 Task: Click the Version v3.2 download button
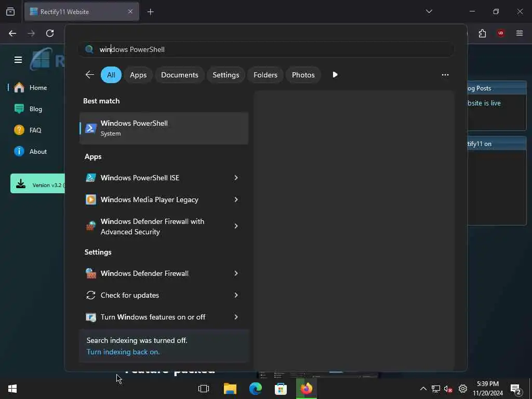[37, 183]
